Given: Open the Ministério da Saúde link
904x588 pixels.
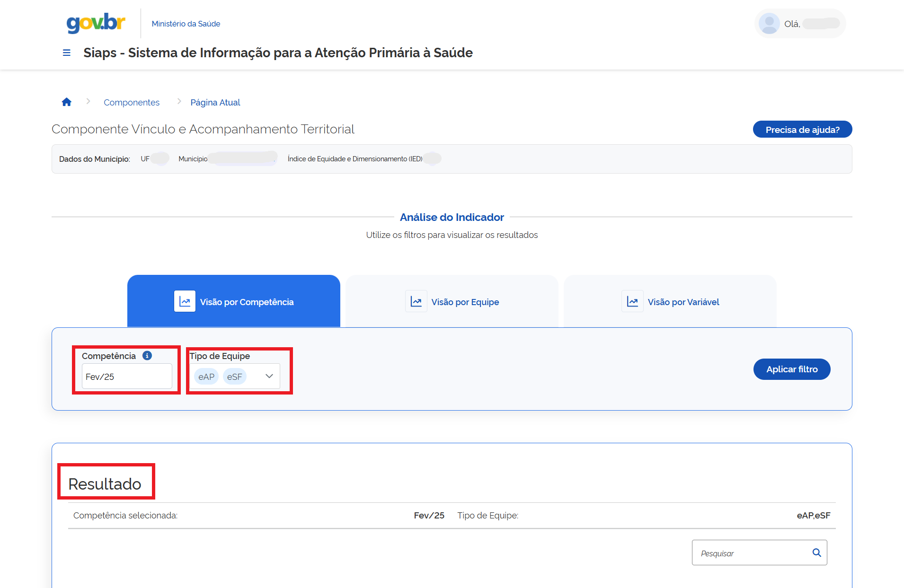Looking at the screenshot, I should (186, 24).
